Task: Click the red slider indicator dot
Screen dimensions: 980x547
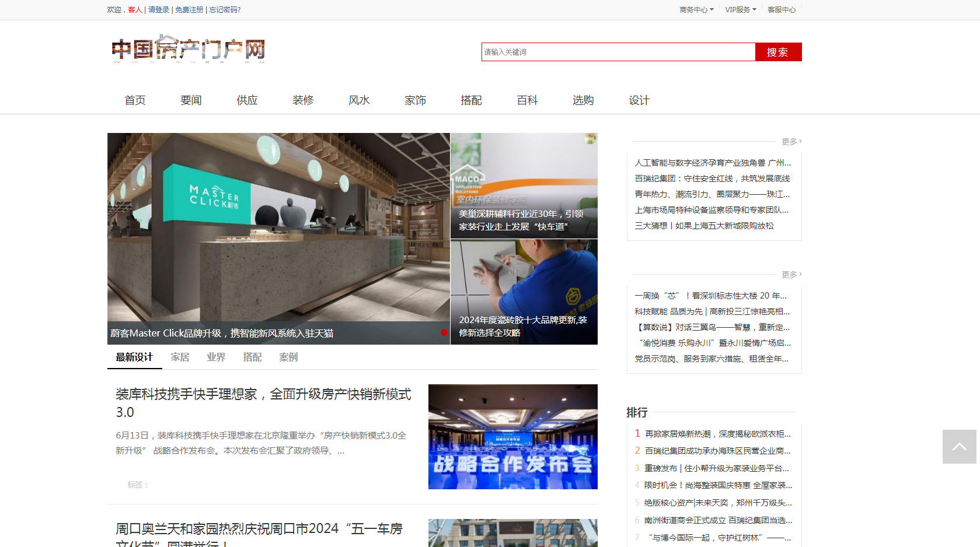Action: coord(444,332)
